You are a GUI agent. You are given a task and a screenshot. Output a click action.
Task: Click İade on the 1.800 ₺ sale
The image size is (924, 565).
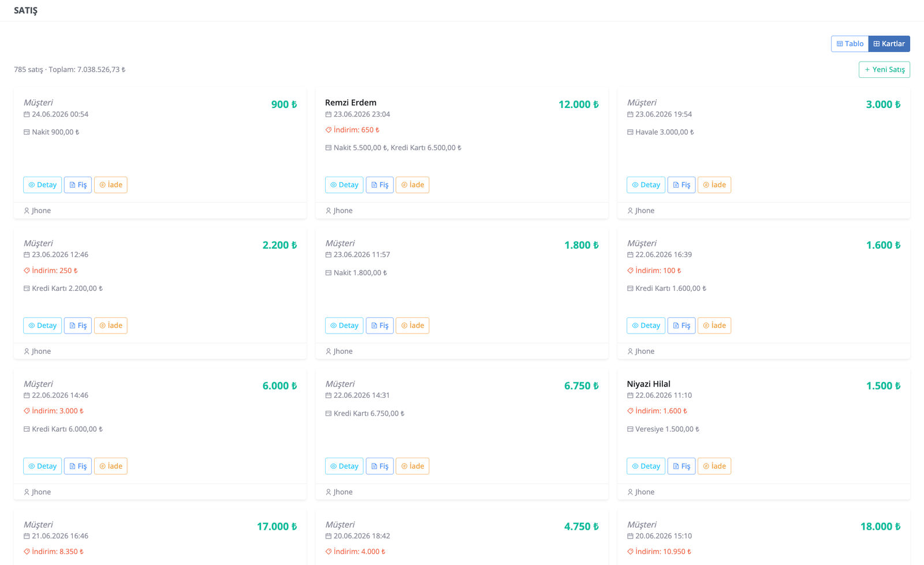coord(412,325)
